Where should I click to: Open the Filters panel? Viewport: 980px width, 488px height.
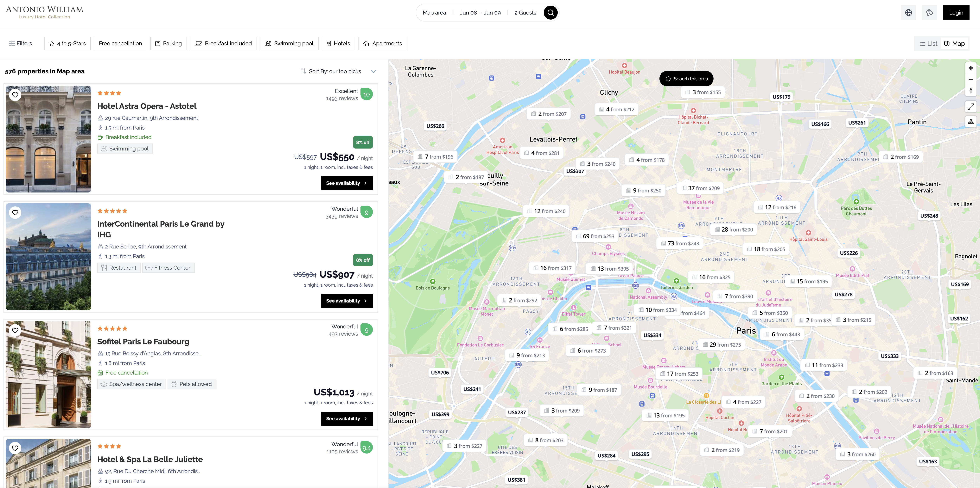[x=21, y=43]
